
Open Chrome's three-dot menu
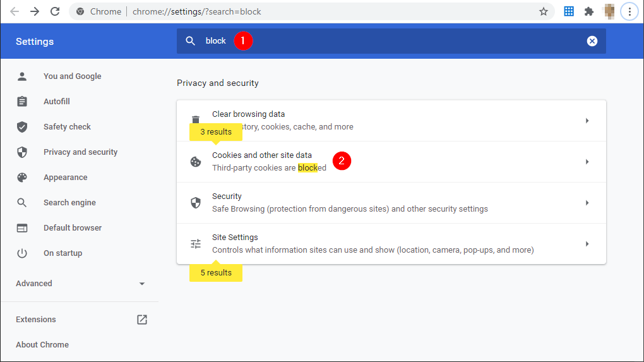tap(629, 11)
